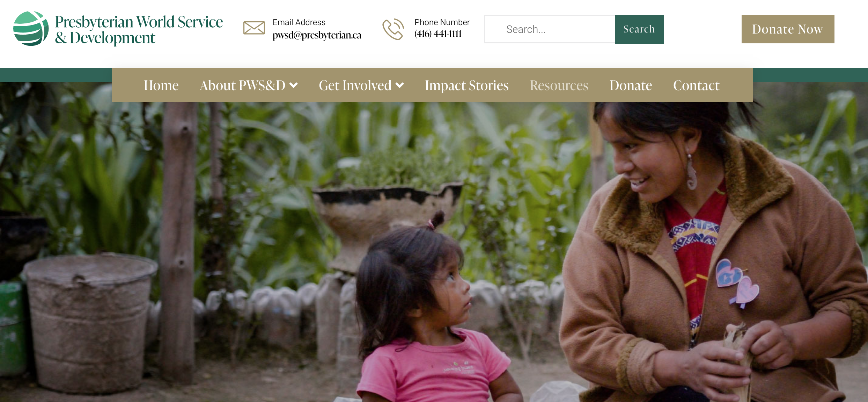868x402 pixels.
Task: Click the envelope email icon
Action: [254, 28]
